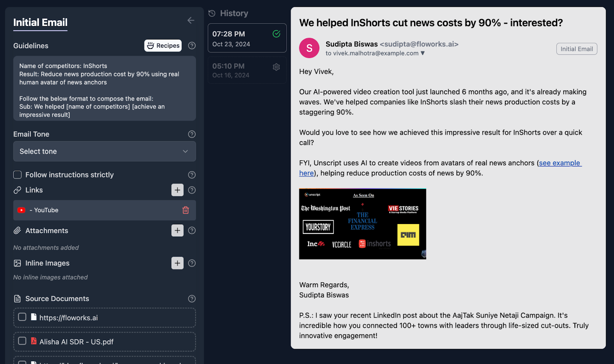
Task: Click the gear icon on 05:10 PM entry
Action: point(276,67)
